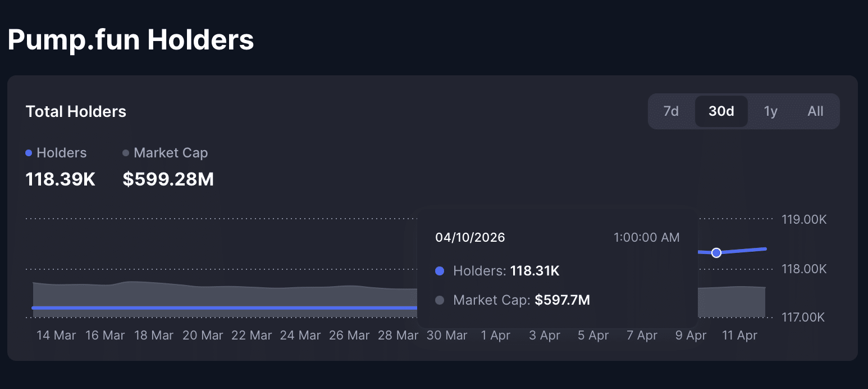Screen dimensions: 868x389
Task: Select the 7d time range tab
Action: 670,111
